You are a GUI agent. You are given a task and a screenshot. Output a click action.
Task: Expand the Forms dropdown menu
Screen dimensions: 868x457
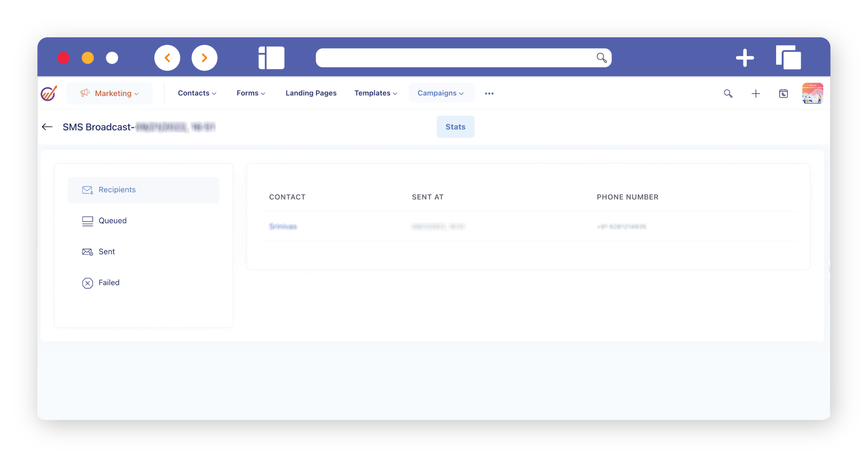point(250,93)
